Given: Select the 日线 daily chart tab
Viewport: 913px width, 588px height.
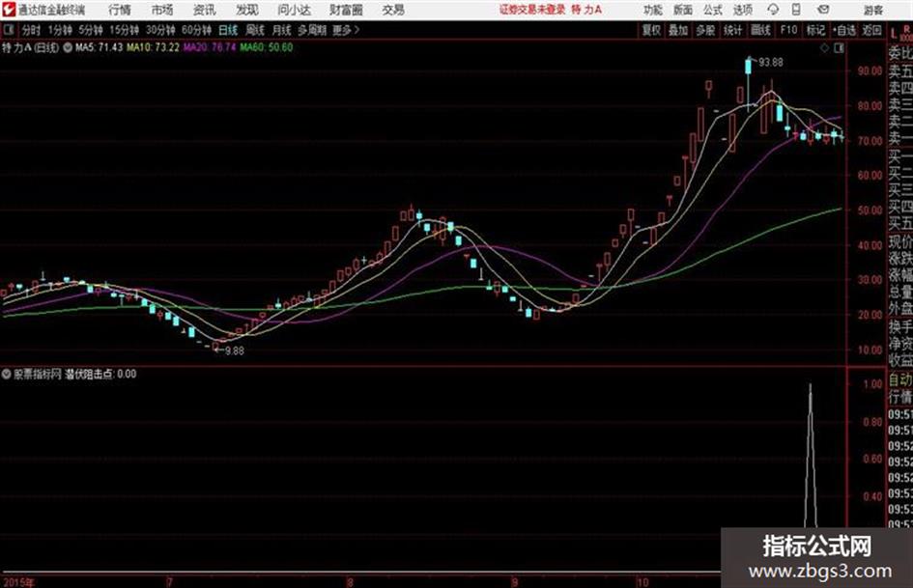Looking at the screenshot, I should (x=228, y=30).
